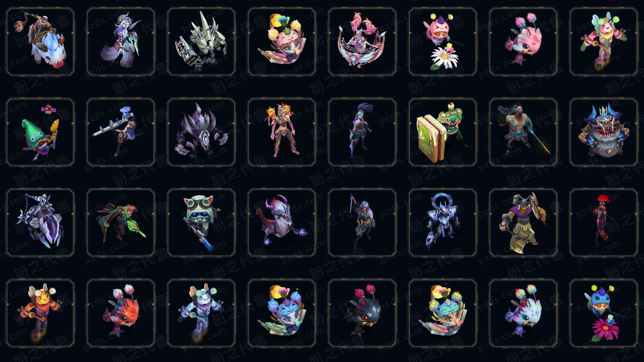Select the green cone hat Lulu tile
Image resolution: width=644 pixels, height=362 pixels.
coord(40,132)
